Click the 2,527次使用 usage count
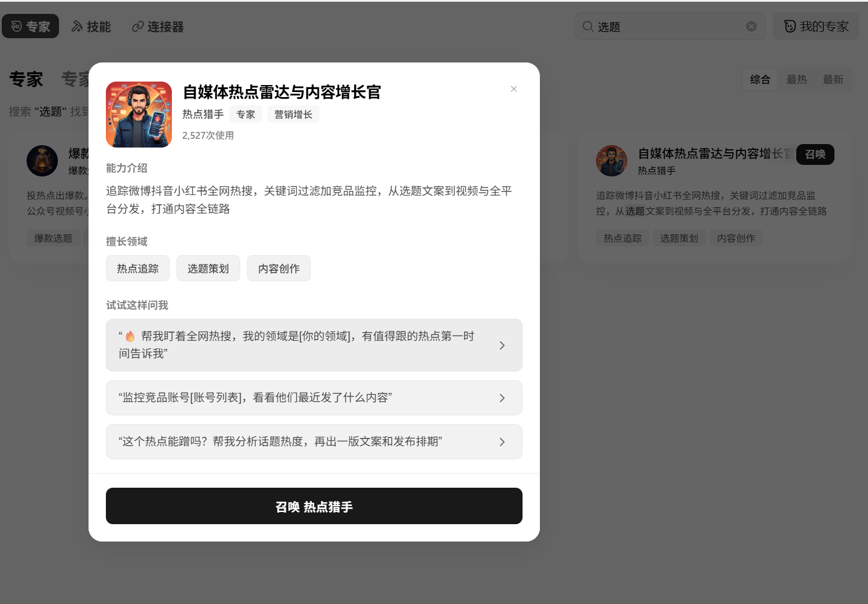868x604 pixels. (208, 135)
